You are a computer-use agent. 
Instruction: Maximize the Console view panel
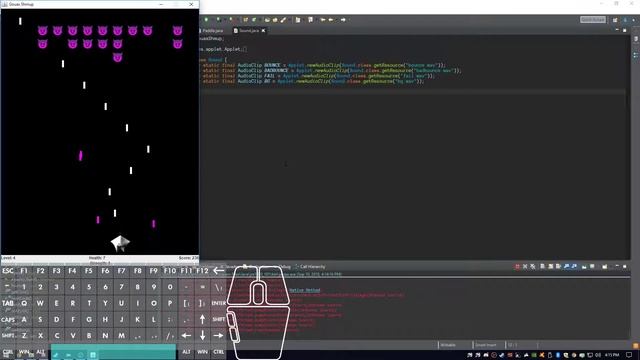pos(624,266)
